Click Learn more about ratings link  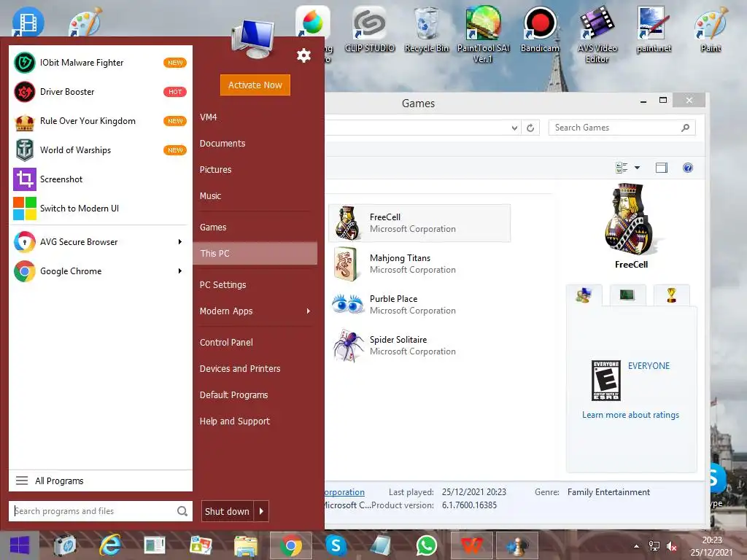[x=630, y=415]
